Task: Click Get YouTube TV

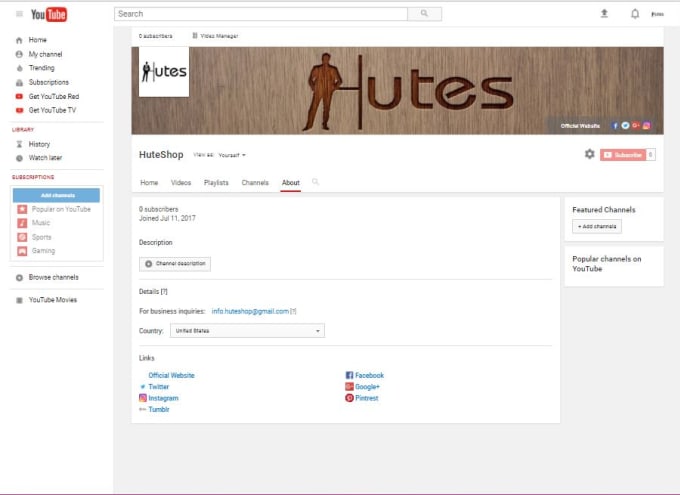Action: pos(52,110)
